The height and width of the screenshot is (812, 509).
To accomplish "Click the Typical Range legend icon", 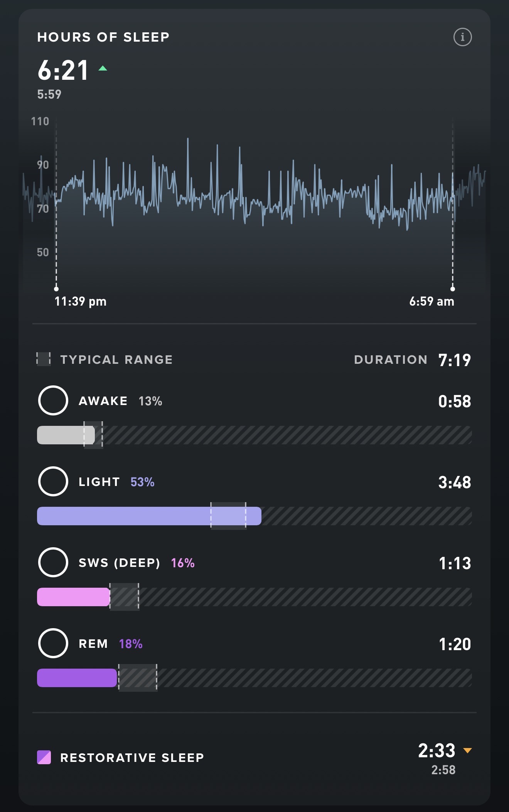I will click(x=44, y=359).
